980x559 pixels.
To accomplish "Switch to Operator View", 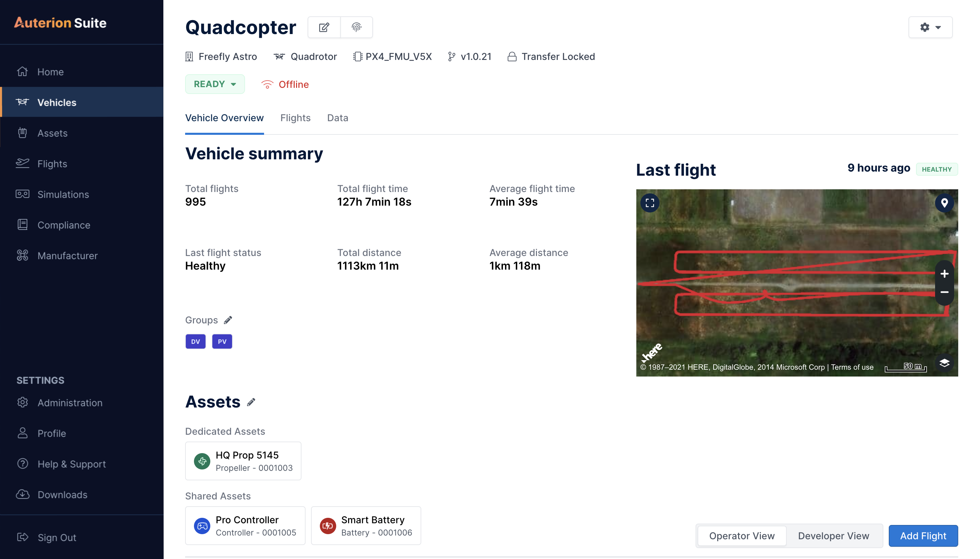I will (742, 536).
